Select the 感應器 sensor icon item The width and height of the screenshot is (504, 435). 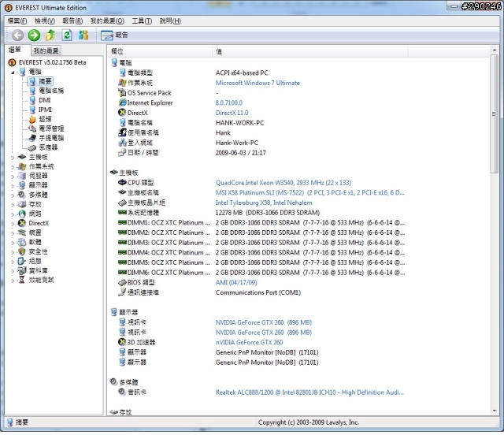pyautogui.click(x=32, y=147)
